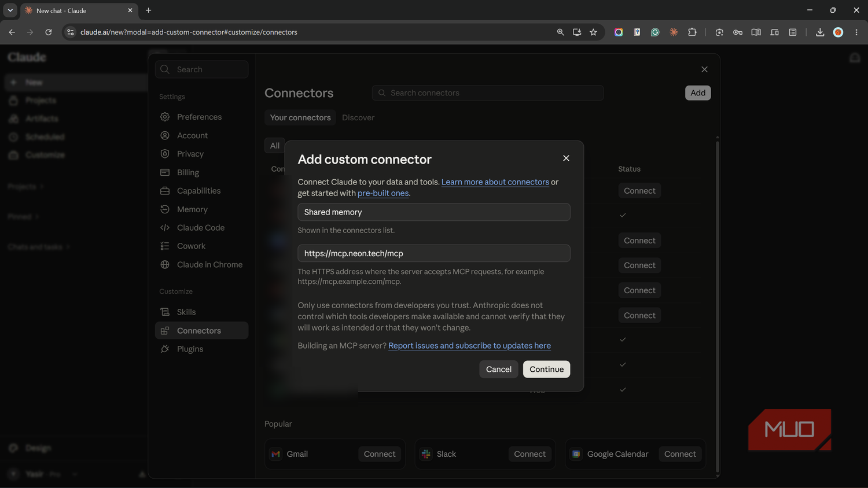Click the Claude in Chrome globe icon
Screen dimensions: 868x488
(x=165, y=265)
